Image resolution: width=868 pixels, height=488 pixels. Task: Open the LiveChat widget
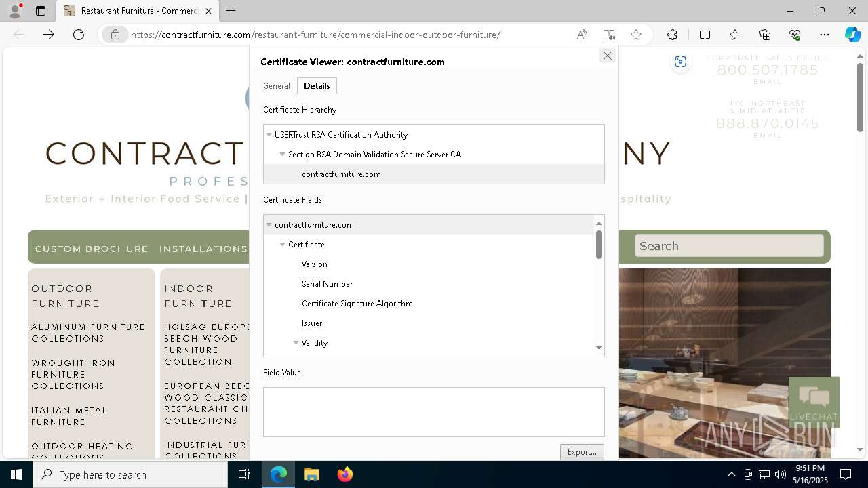[814, 402]
